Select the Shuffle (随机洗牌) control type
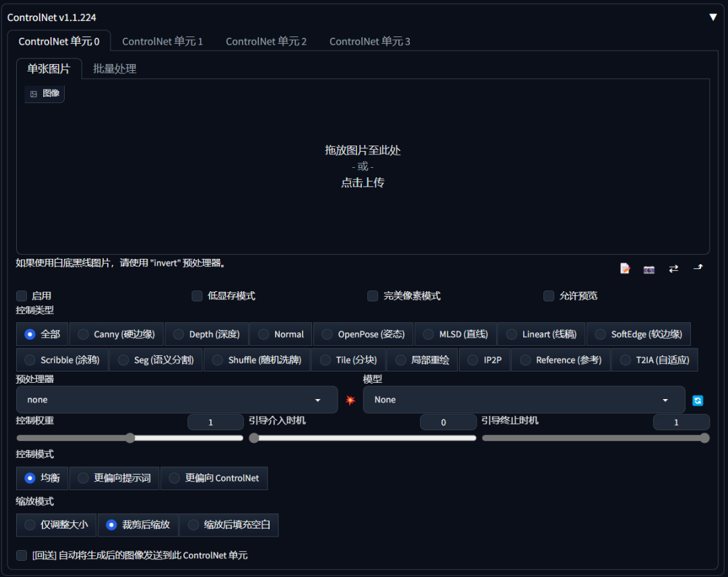This screenshot has width=728, height=577. click(x=257, y=360)
